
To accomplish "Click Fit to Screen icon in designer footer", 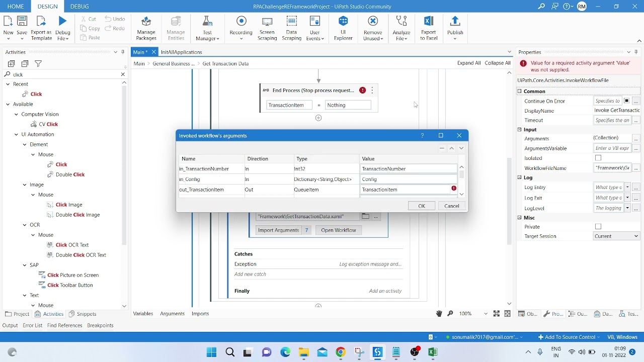I will point(497,314).
